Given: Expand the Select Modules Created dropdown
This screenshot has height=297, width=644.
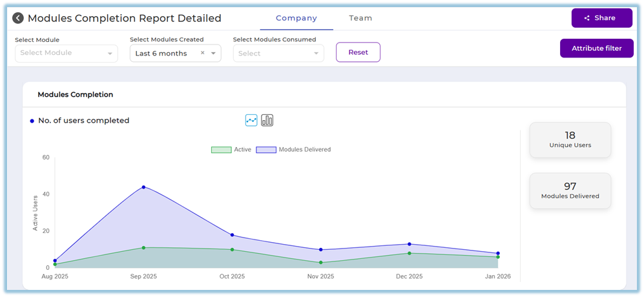Looking at the screenshot, I should [x=213, y=54].
